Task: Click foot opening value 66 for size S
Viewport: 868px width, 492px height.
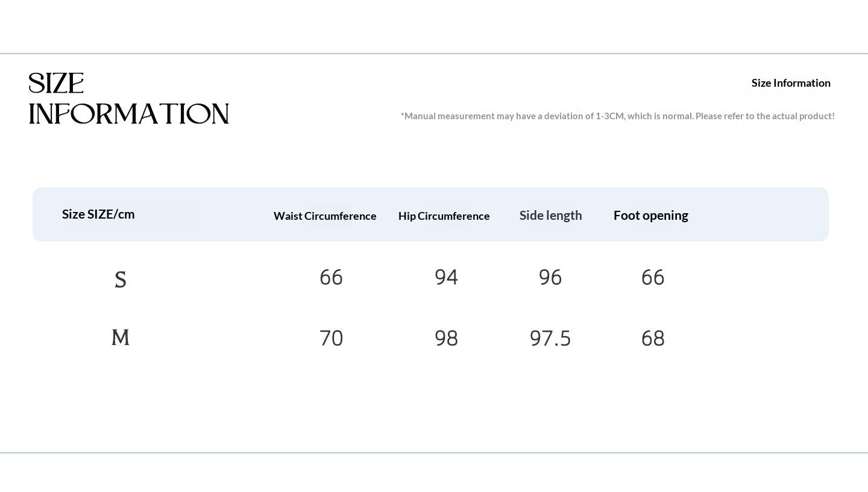Action: pos(653,278)
